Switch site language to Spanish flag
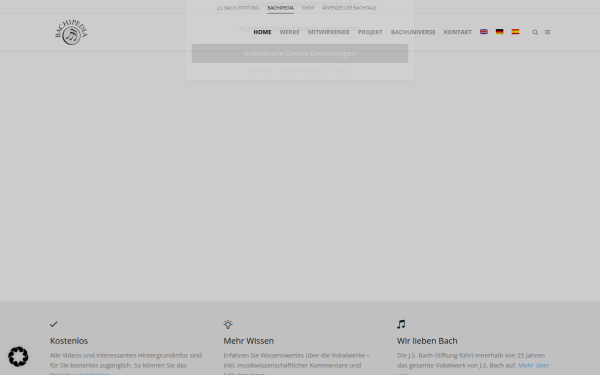 (515, 32)
